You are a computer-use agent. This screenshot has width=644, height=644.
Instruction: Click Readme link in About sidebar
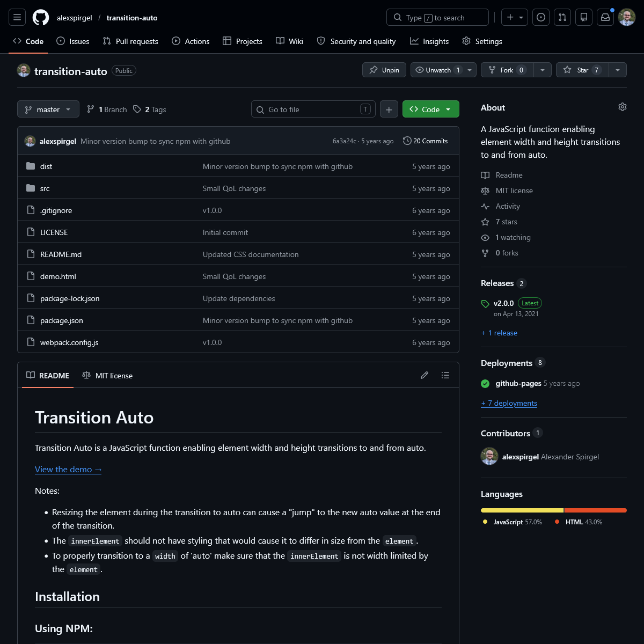[x=509, y=175]
